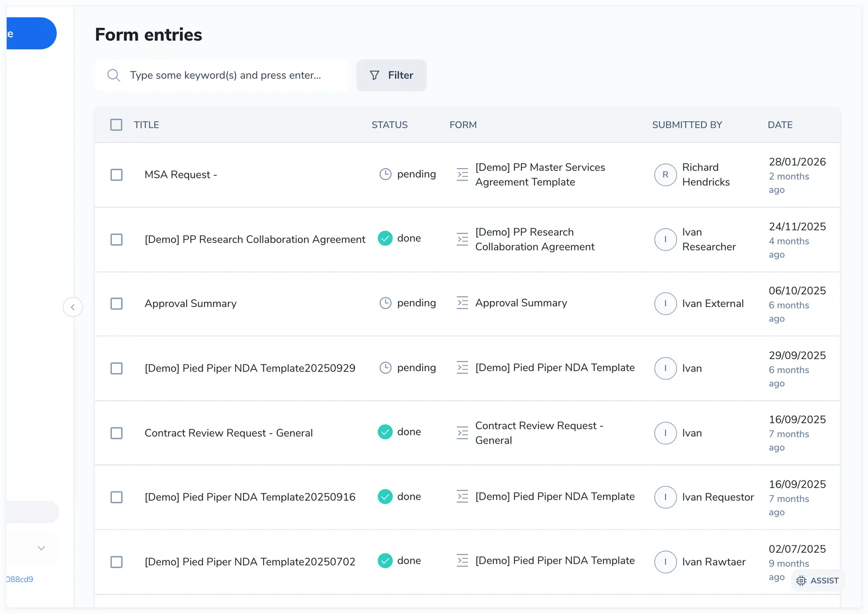Expand the sidebar dropdown chevron at bottom

click(41, 548)
